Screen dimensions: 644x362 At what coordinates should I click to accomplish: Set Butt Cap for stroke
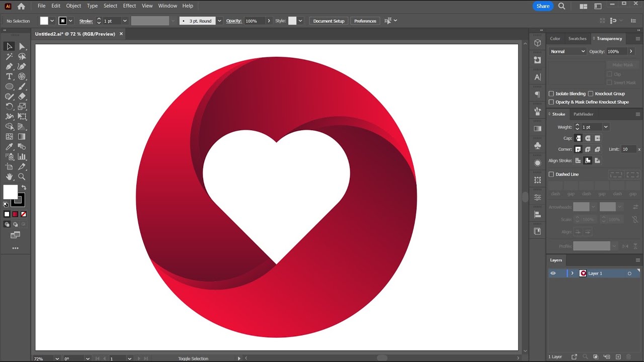[578, 138]
